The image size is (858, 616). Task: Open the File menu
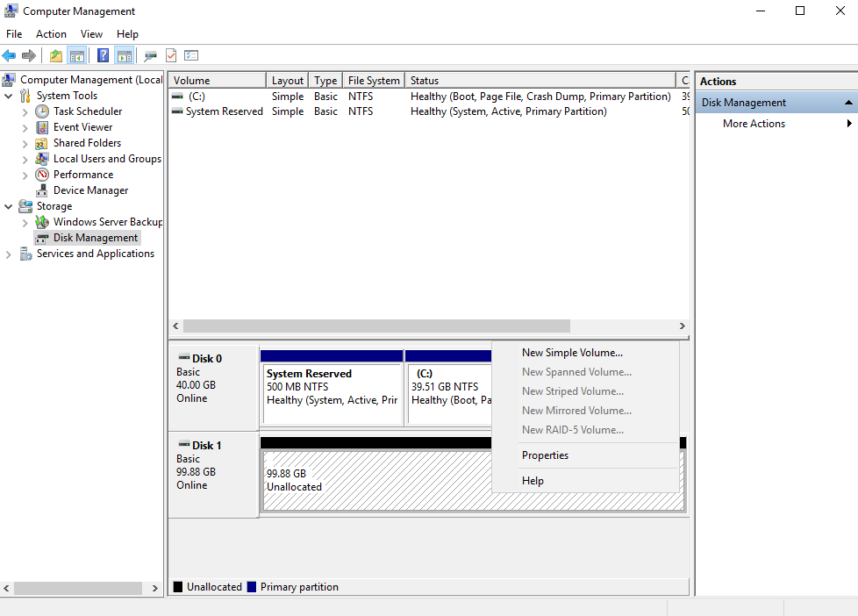[x=14, y=34]
